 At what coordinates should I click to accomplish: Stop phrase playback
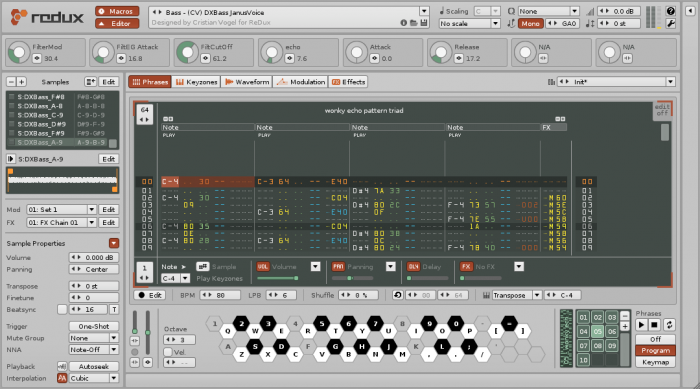(654, 325)
